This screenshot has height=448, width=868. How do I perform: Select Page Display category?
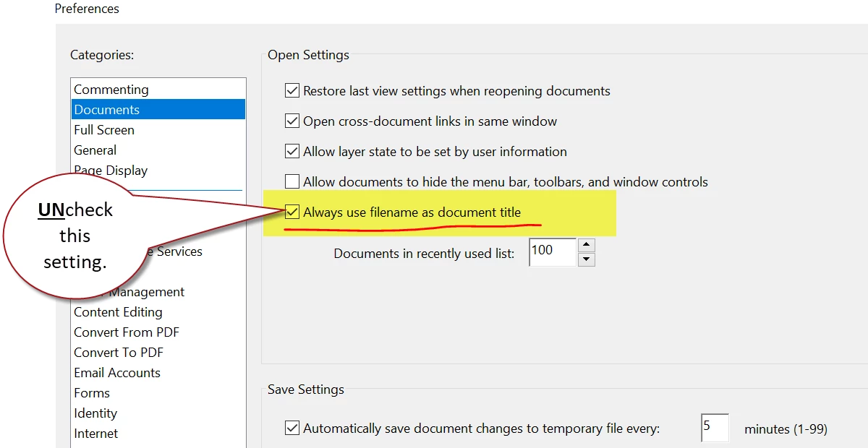pyautogui.click(x=158, y=171)
